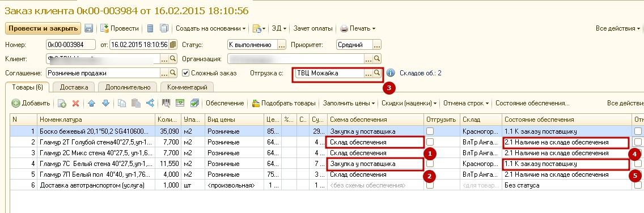This screenshot has height=213, width=644.
Task: Save the order with the floppy disk icon
Action: tap(88, 28)
